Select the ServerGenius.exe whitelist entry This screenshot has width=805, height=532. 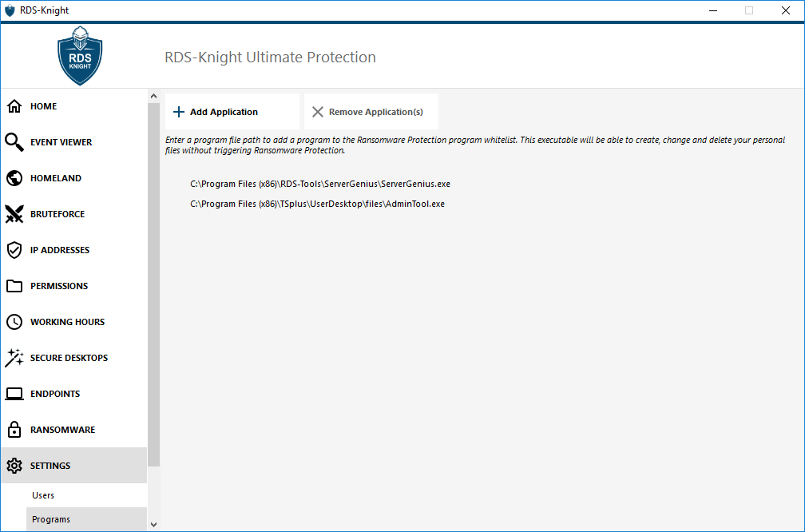click(x=320, y=184)
